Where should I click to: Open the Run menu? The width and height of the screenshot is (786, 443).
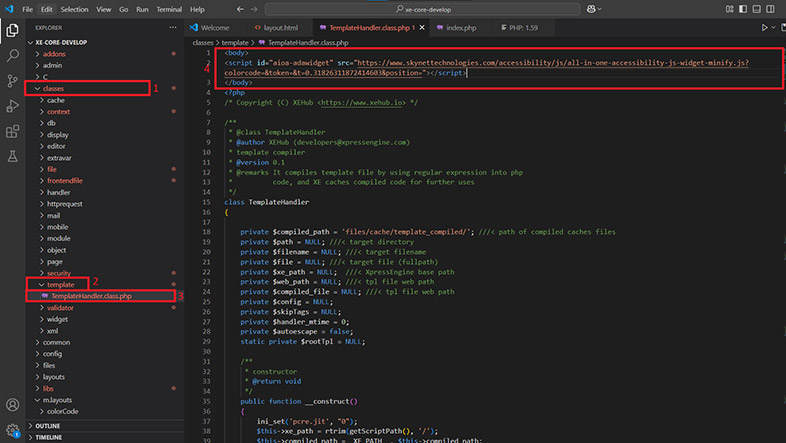(x=142, y=9)
